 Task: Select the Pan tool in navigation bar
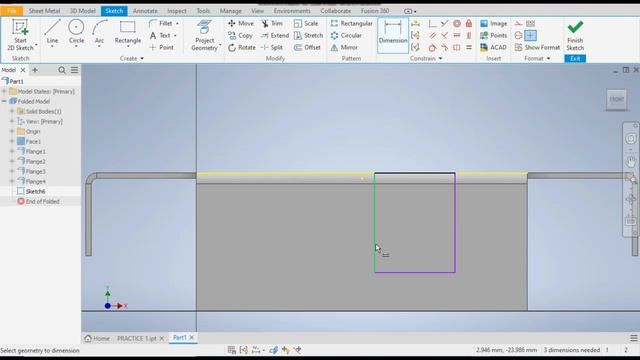coord(631,161)
